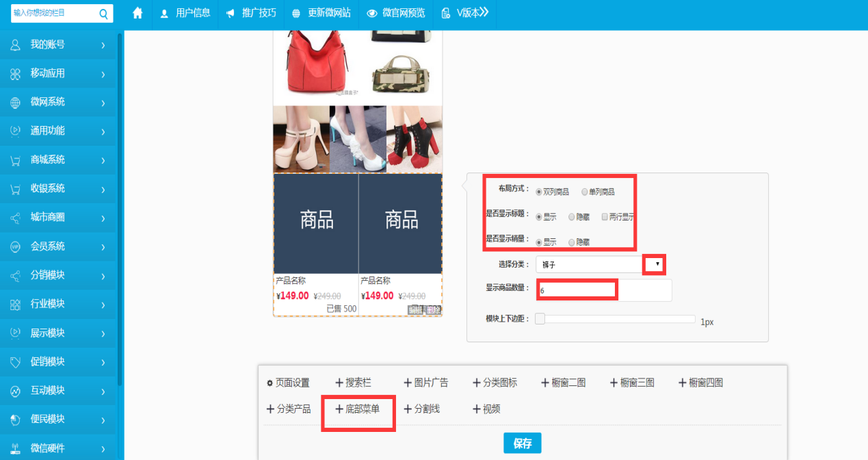Click the 会员系统 VIP icon
This screenshot has height=460, width=868.
click(15, 246)
